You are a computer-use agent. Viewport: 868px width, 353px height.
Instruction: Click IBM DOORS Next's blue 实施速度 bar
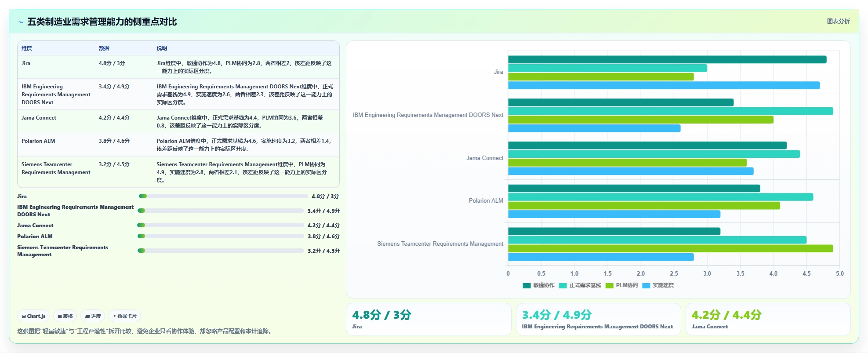click(x=594, y=128)
